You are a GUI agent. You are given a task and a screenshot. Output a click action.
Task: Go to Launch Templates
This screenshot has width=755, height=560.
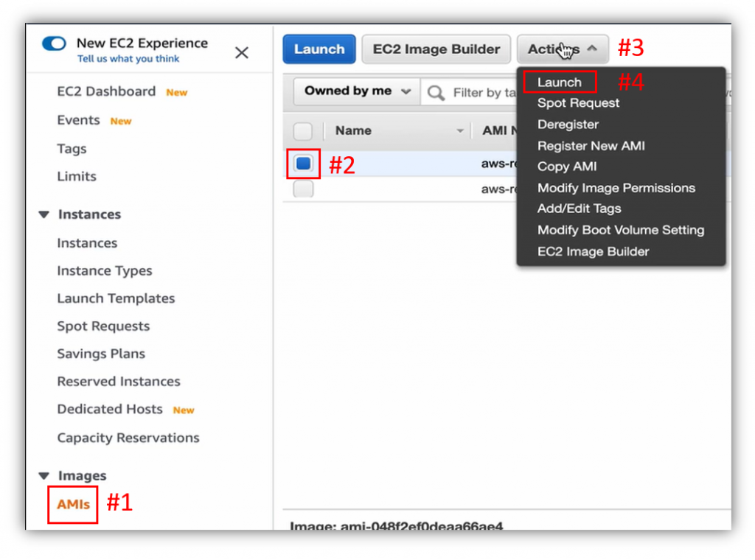[x=116, y=298]
